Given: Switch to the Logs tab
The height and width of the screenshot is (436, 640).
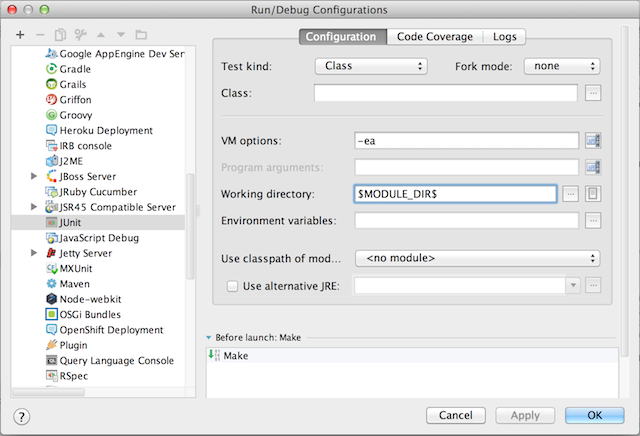Looking at the screenshot, I should [504, 37].
